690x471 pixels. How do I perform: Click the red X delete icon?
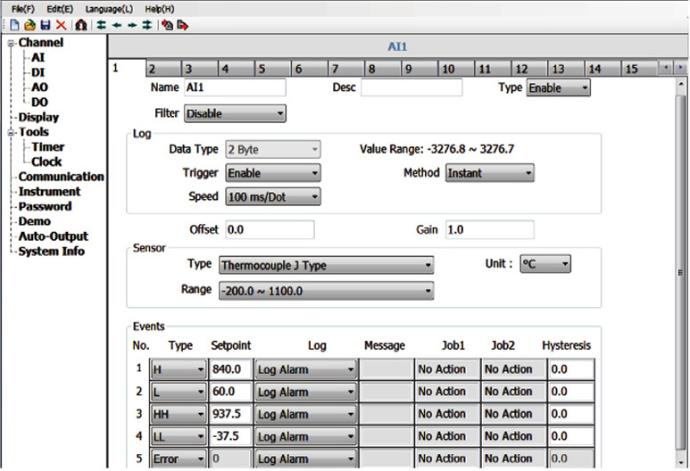click(x=61, y=25)
